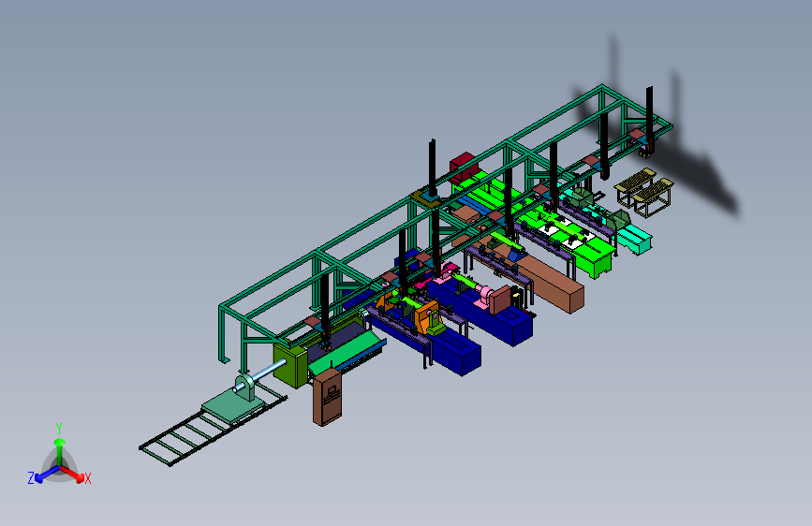Image resolution: width=812 pixels, height=526 pixels.
Task: Select the yellow-tan racks at the far end
Action: (644, 191)
